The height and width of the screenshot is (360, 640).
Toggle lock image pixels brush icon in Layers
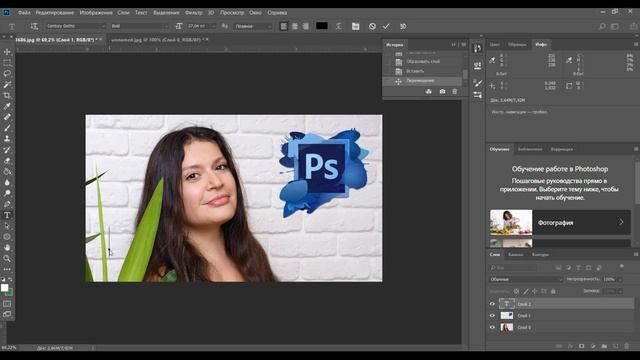click(x=526, y=291)
